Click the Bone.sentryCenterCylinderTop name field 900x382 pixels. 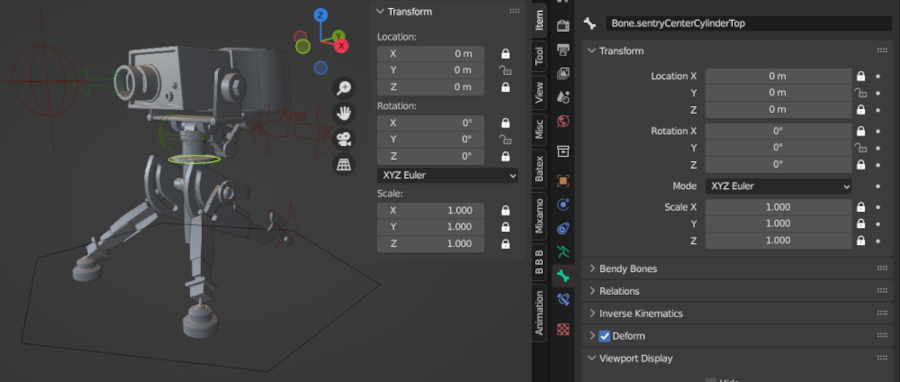pos(748,24)
